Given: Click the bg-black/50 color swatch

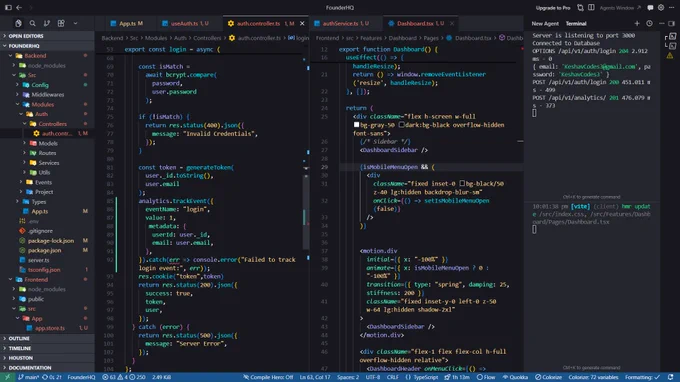Looking at the screenshot, I should [462, 184].
